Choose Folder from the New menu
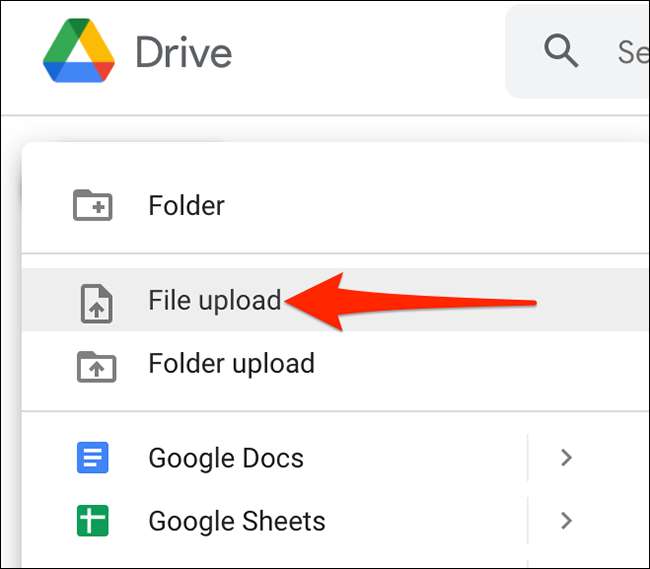This screenshot has height=569, width=650. [335, 205]
